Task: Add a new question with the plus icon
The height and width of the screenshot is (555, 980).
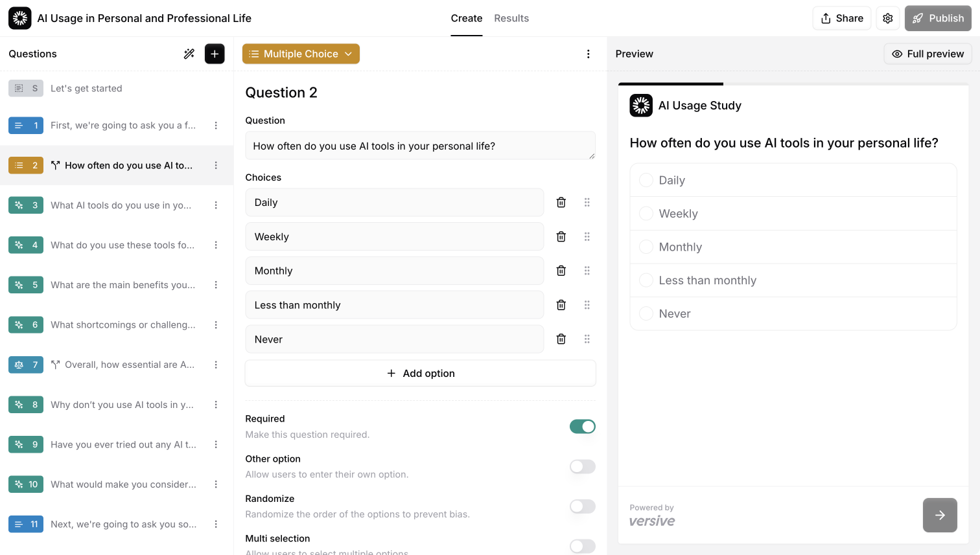Action: pyautogui.click(x=215, y=54)
